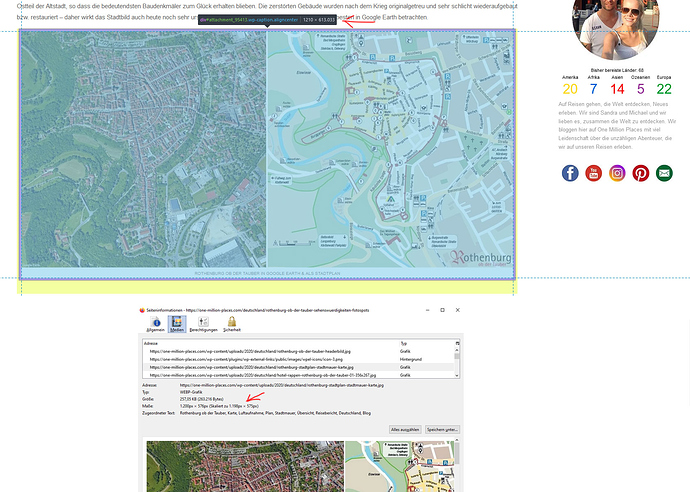Click the YouTube icon in sidebar
690x492 pixels.
[594, 173]
